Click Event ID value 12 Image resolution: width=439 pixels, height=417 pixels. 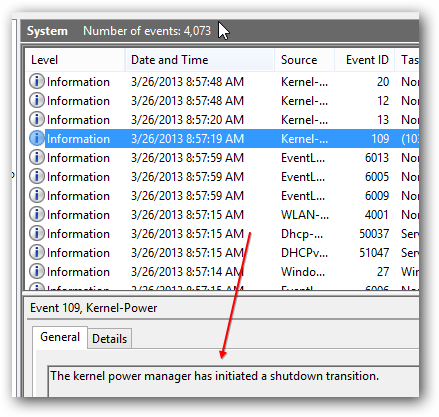383,101
